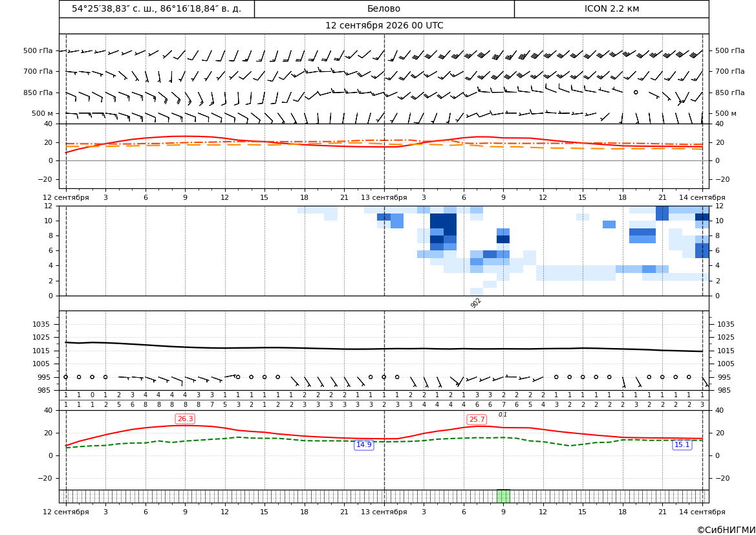Select the ICON 2.2 км model header
This screenshot has height=535, width=756.
coord(611,8)
